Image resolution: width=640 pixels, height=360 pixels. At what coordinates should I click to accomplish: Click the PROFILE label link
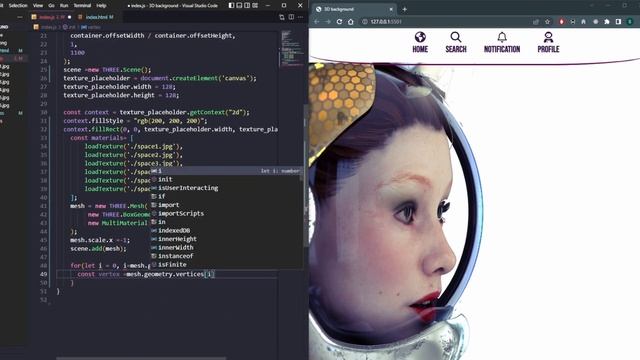(548, 49)
